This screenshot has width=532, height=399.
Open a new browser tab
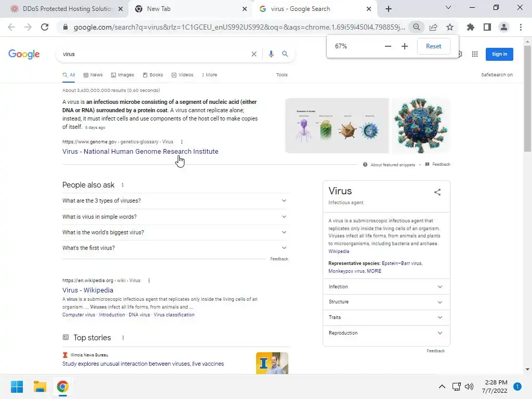point(389,9)
